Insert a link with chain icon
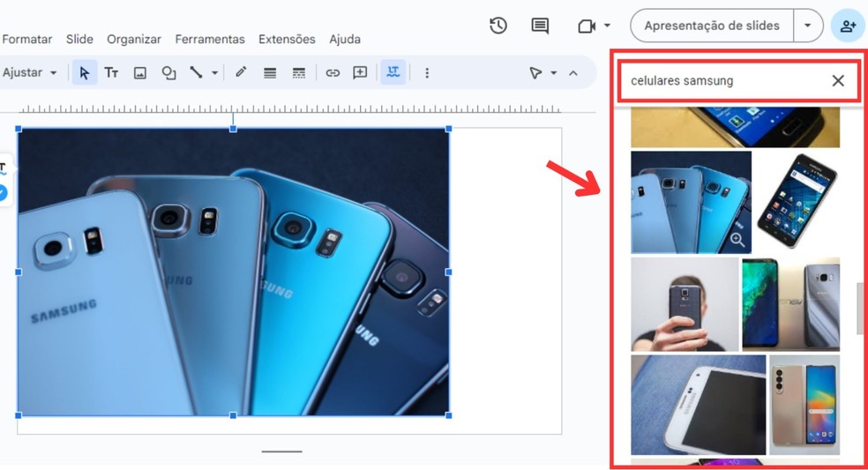 pyautogui.click(x=333, y=72)
